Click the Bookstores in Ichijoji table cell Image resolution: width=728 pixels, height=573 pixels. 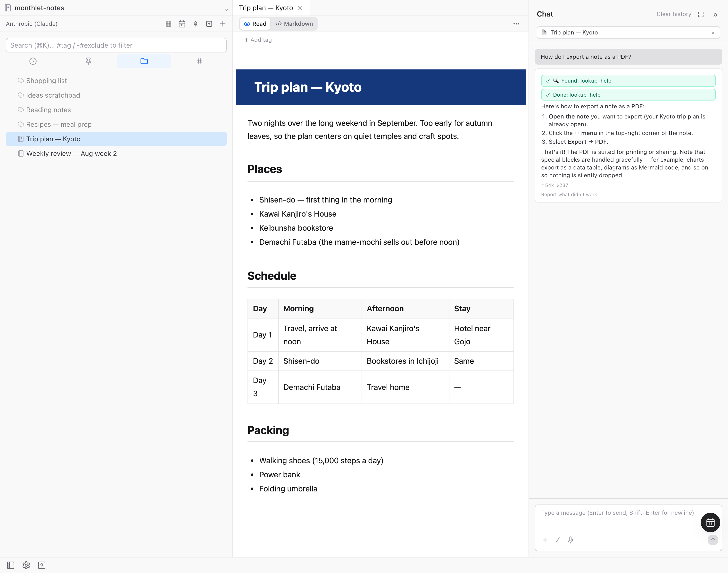(x=405, y=361)
